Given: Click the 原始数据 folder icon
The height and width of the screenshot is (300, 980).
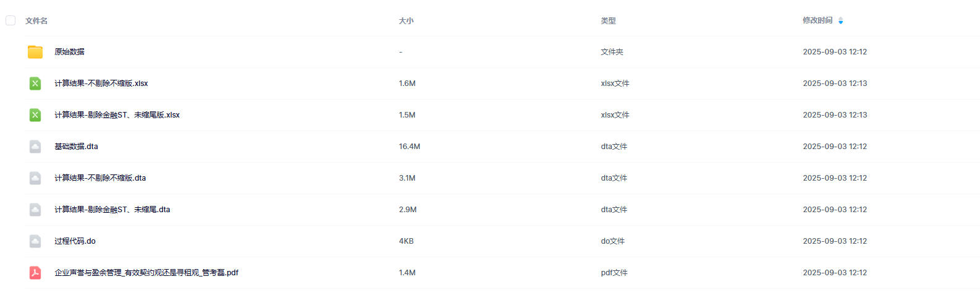Looking at the screenshot, I should pyautogui.click(x=35, y=52).
